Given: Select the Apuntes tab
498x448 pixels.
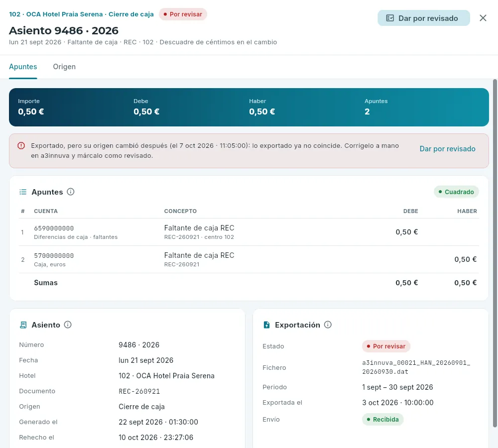Looking at the screenshot, I should (x=23, y=67).
